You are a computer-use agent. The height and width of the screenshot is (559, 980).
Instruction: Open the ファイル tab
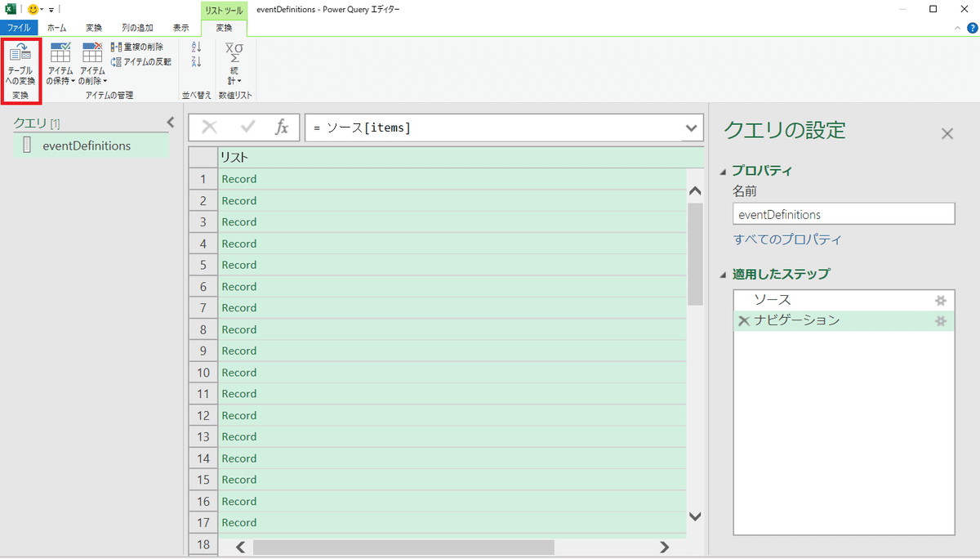pyautogui.click(x=19, y=28)
